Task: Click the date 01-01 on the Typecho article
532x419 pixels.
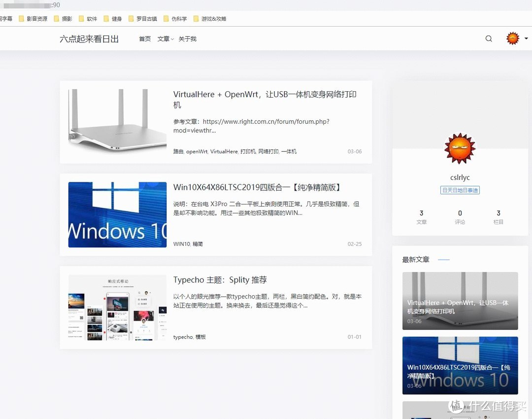Action: click(355, 337)
